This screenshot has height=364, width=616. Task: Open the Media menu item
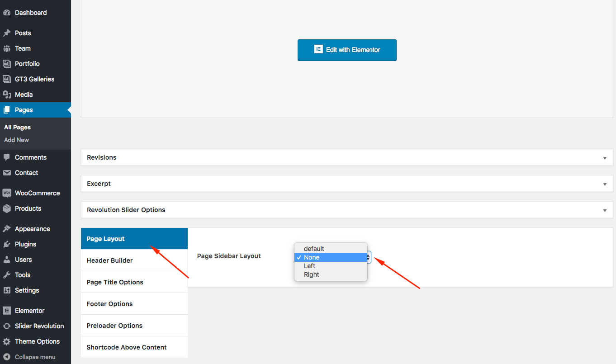pos(35,95)
